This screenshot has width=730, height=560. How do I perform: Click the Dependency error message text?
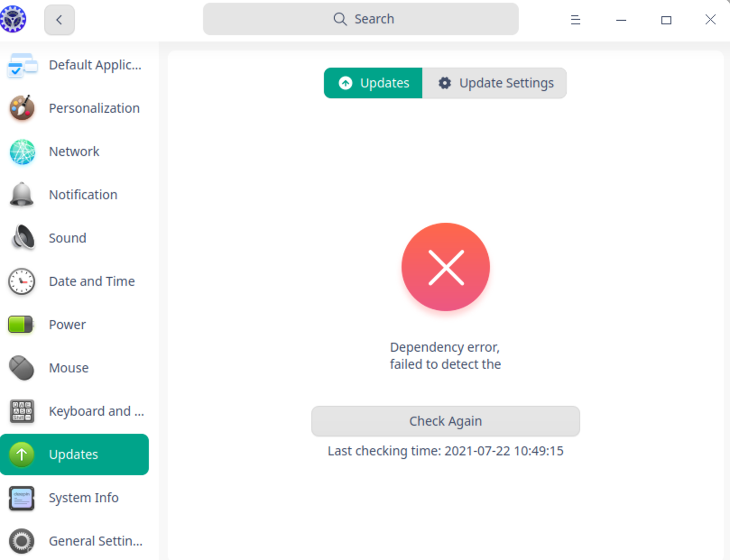tap(446, 356)
